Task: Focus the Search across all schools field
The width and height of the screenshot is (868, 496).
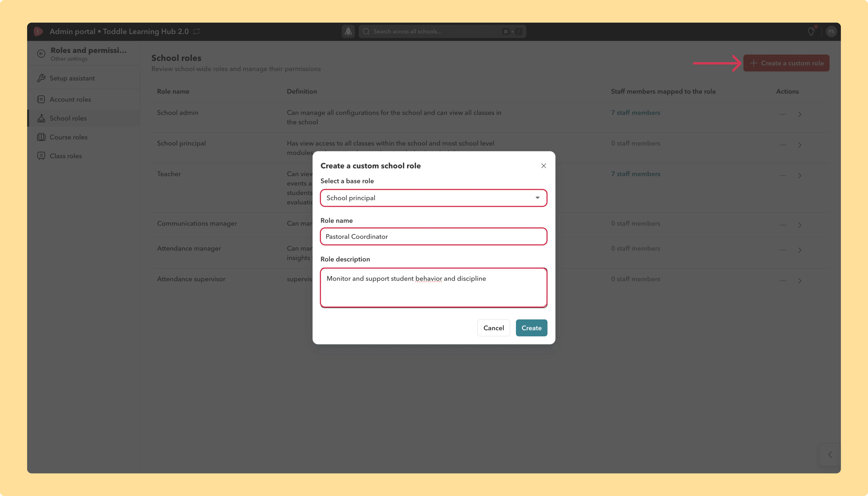Action: click(x=442, y=31)
